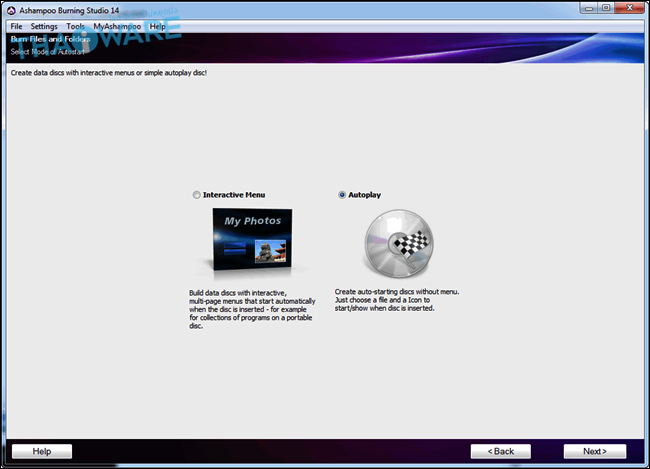Click the Help button at bottom left

(42, 451)
